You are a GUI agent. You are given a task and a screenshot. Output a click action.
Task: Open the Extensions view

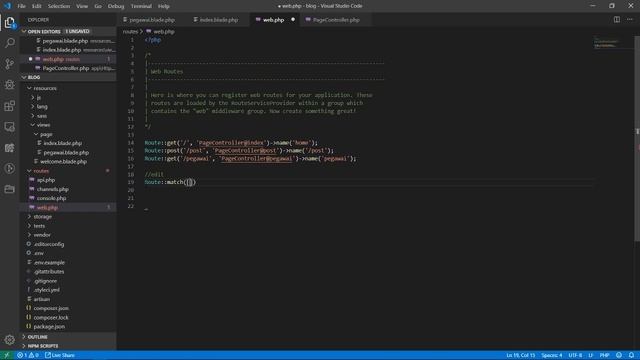pos(9,106)
